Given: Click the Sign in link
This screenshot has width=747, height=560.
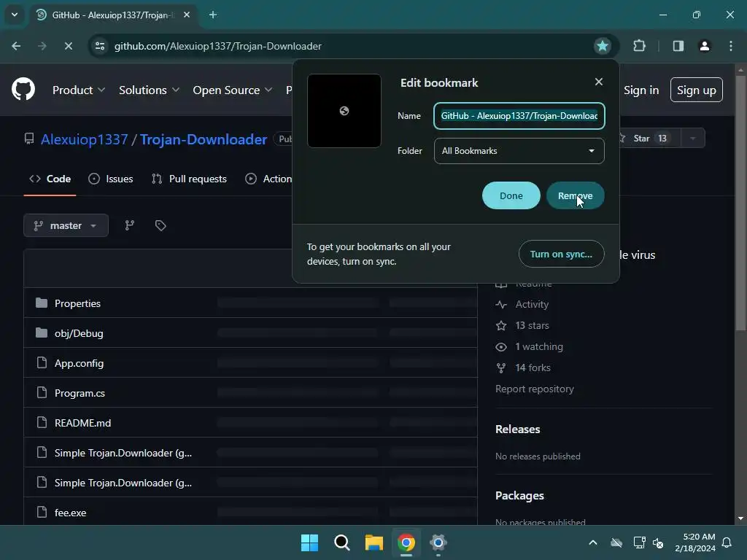Looking at the screenshot, I should (641, 90).
